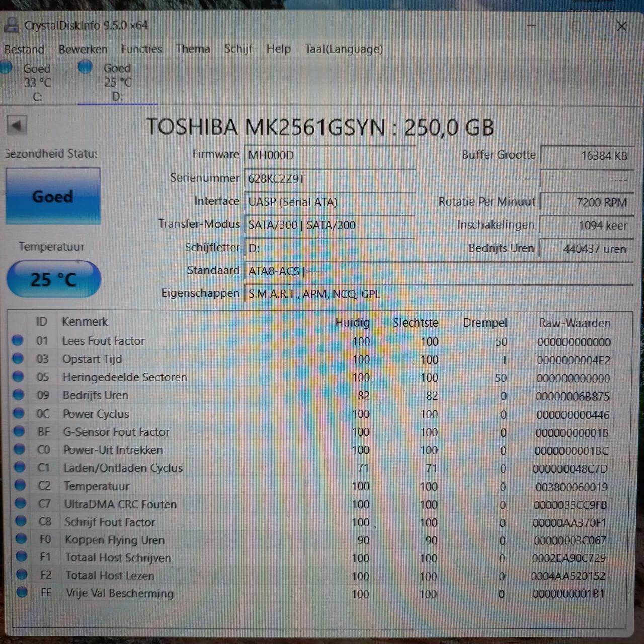The image size is (644, 644).
Task: Click the Drempel column header
Action: click(x=485, y=323)
